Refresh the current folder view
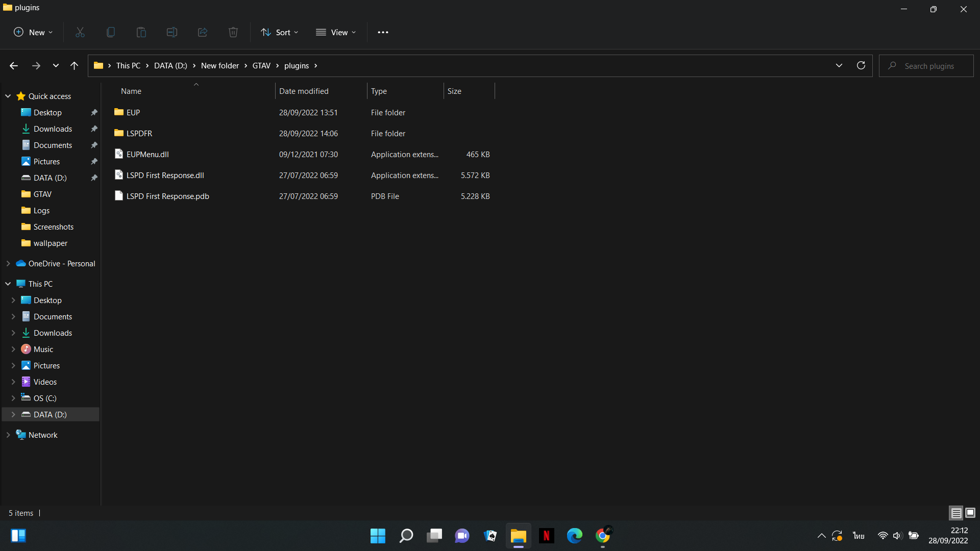The width and height of the screenshot is (980, 551). 861,65
